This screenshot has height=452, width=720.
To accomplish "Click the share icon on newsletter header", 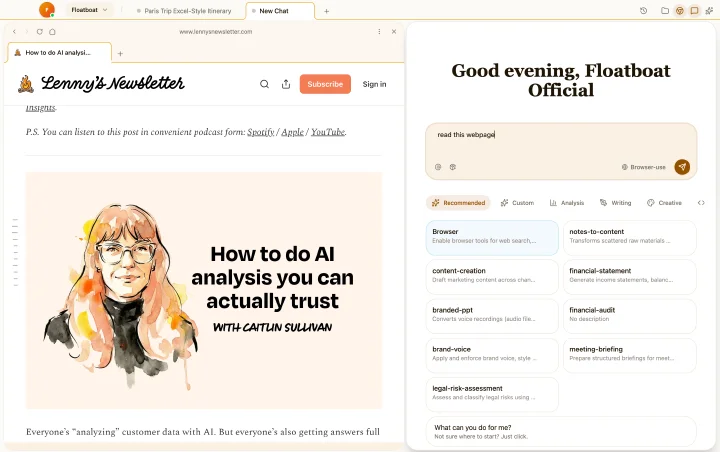I will click(x=286, y=84).
